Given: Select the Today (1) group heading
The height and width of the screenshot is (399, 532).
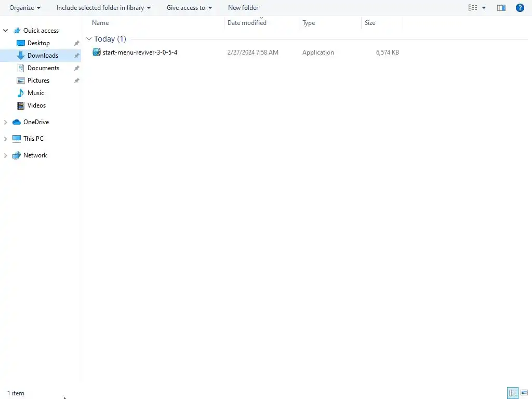Looking at the screenshot, I should click(110, 38).
